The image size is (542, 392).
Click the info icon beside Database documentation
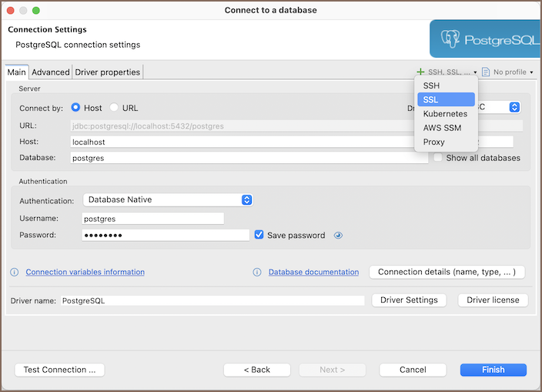(257, 272)
